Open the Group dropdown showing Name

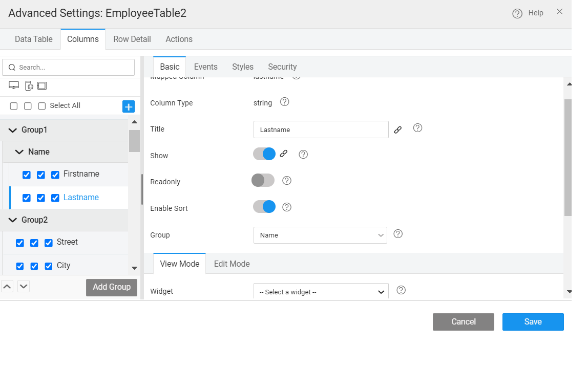[x=320, y=235]
